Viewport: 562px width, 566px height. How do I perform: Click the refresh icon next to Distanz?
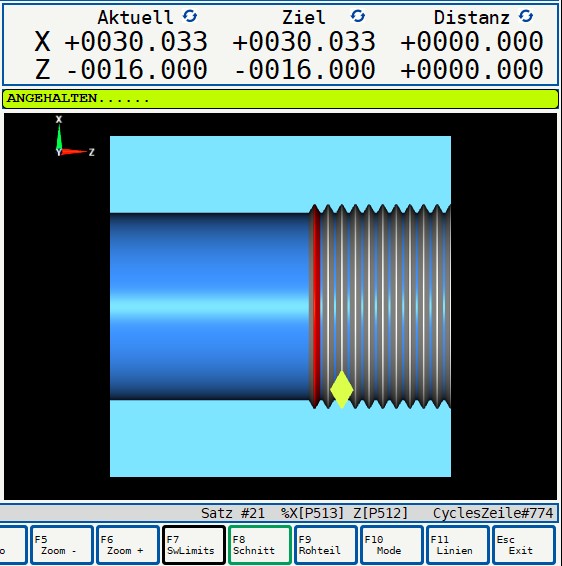click(x=526, y=16)
